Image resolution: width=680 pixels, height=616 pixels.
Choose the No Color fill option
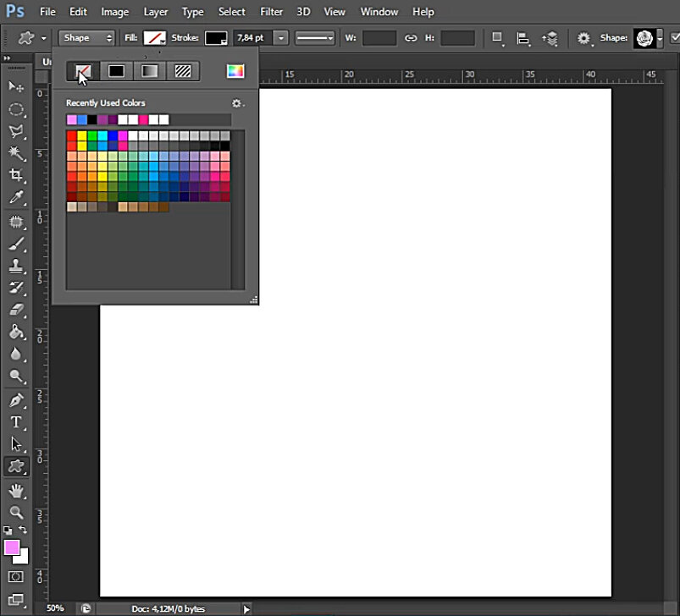pyautogui.click(x=83, y=71)
